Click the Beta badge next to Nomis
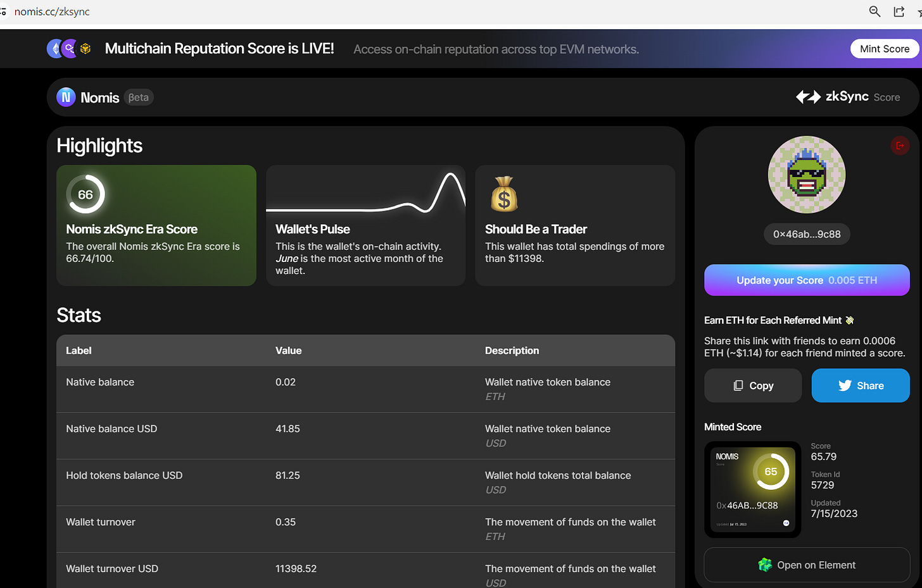 (x=139, y=97)
